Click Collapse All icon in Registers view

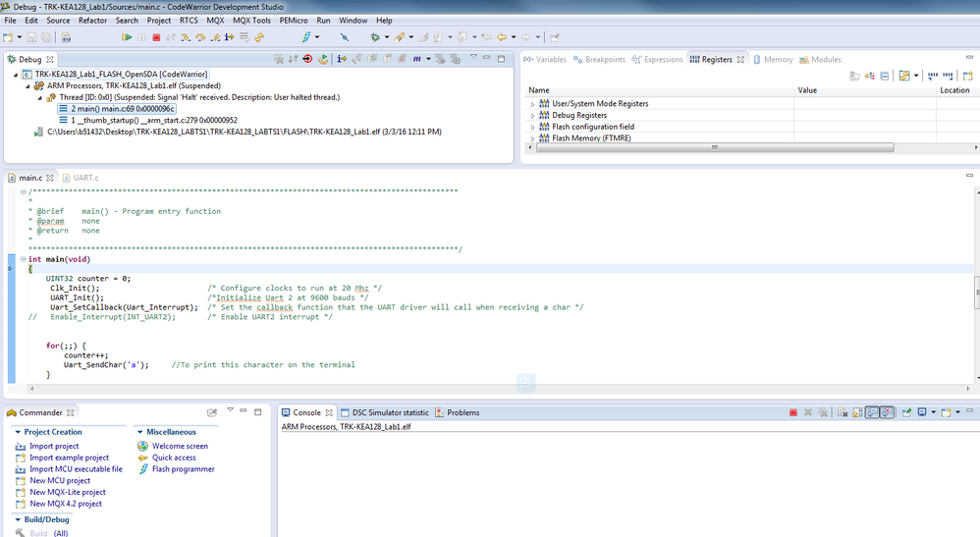tap(885, 76)
